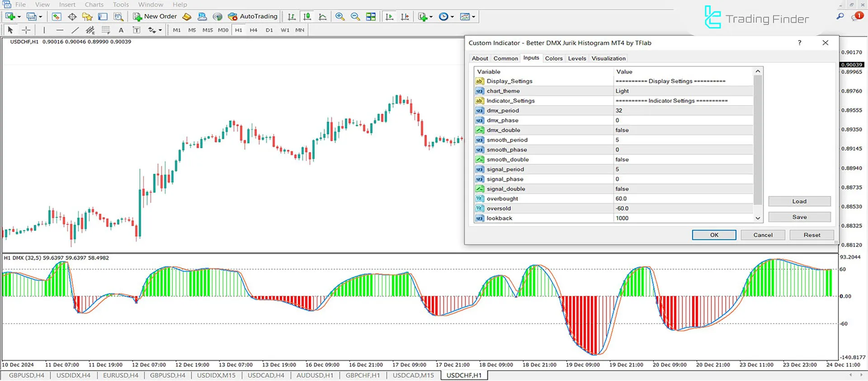Screen dimensions: 868x381
Task: Toggle the chart auto scroll button
Action: click(389, 17)
